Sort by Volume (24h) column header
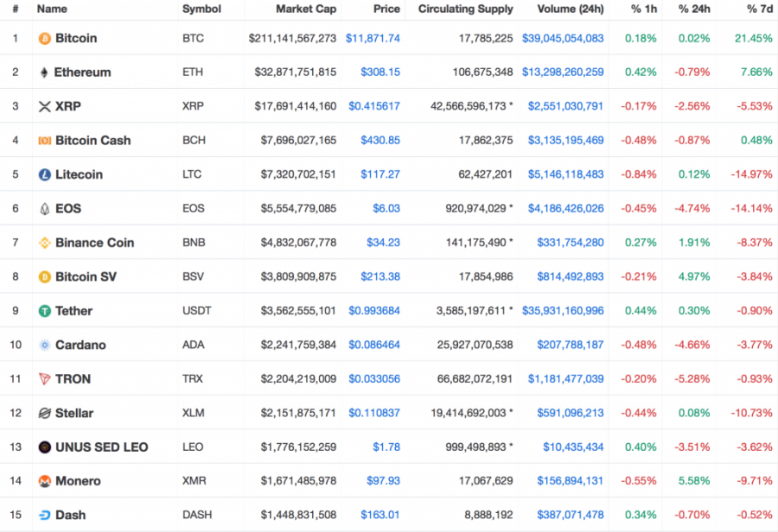The image size is (778, 532). click(x=571, y=9)
